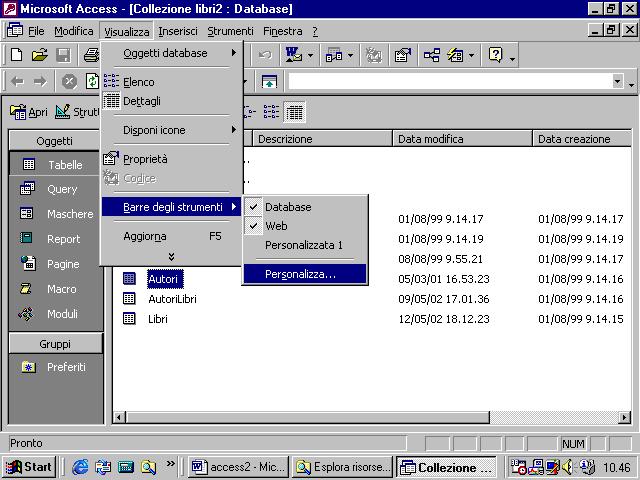The width and height of the screenshot is (640, 480).
Task: Click the Show Only Web Toolbar icon
Action: point(269,82)
